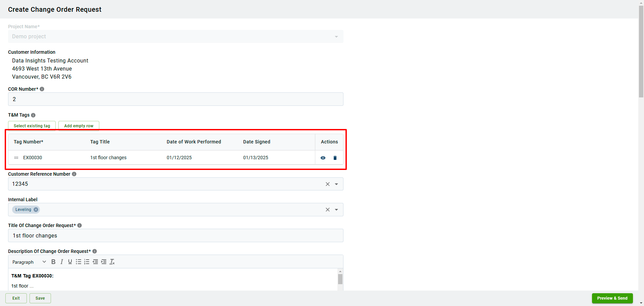Save the change order request

(x=40, y=298)
